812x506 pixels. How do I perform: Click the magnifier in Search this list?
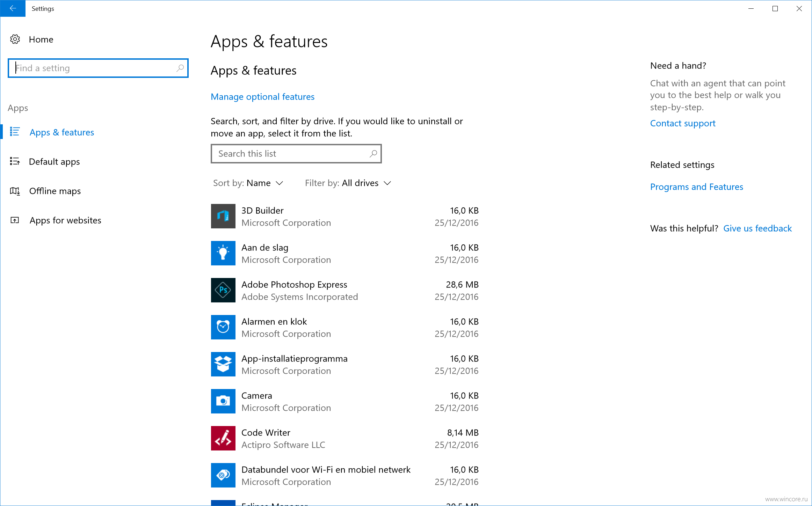[373, 154]
